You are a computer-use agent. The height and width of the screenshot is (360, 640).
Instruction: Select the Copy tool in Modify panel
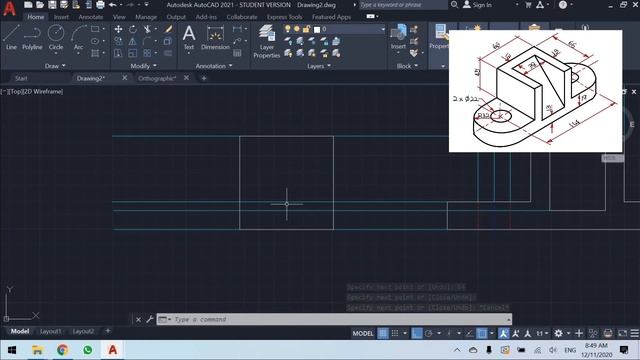[x=118, y=41]
